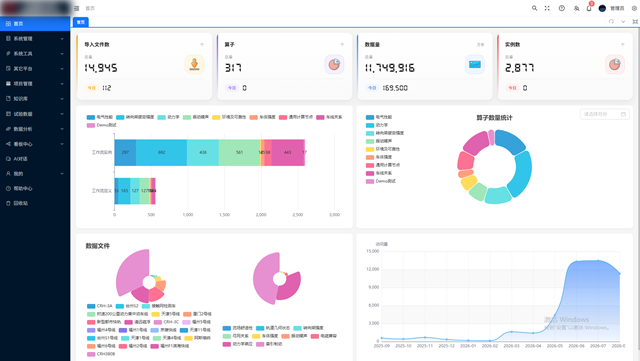640x361 pixels.
Task: Click the 管理员 username in header
Action: [x=617, y=8]
